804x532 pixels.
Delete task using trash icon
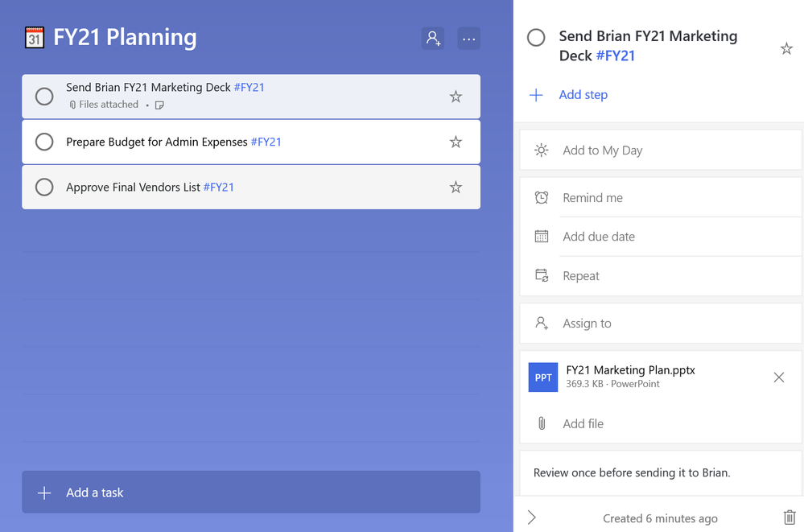coord(789,518)
